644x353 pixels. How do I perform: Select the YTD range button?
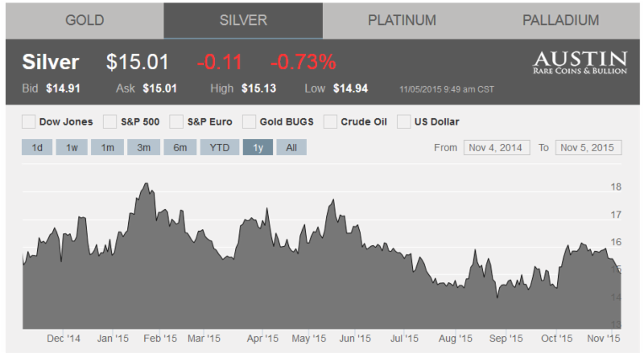(x=220, y=148)
